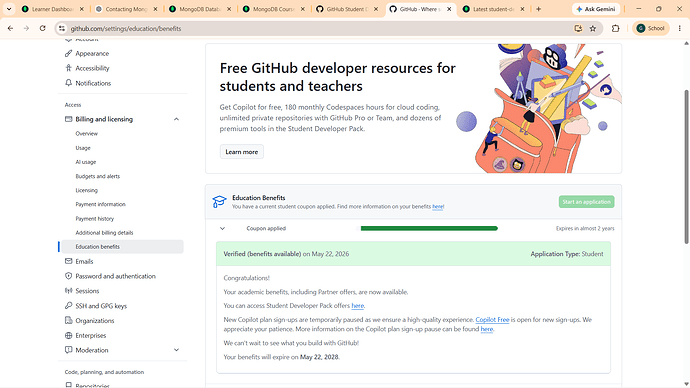Open the Copilot Free link
Image resolution: width=690 pixels, height=388 pixels.
492,319
